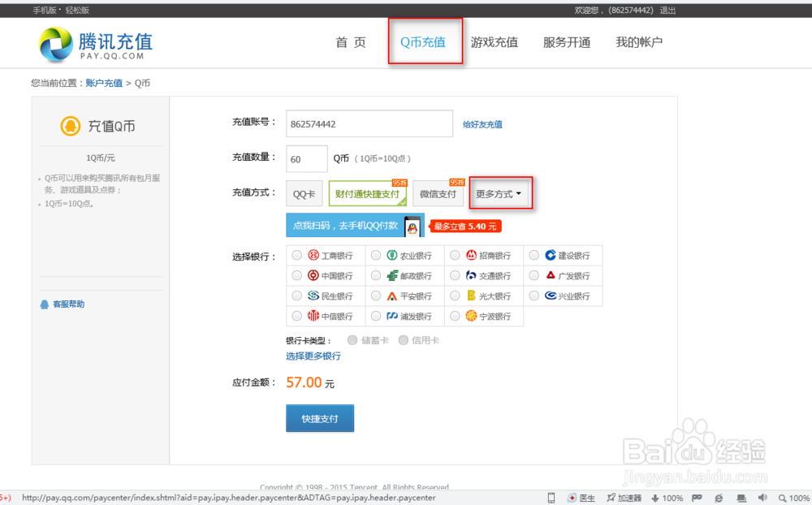Click the 平安银行 logo icon

tap(392, 296)
